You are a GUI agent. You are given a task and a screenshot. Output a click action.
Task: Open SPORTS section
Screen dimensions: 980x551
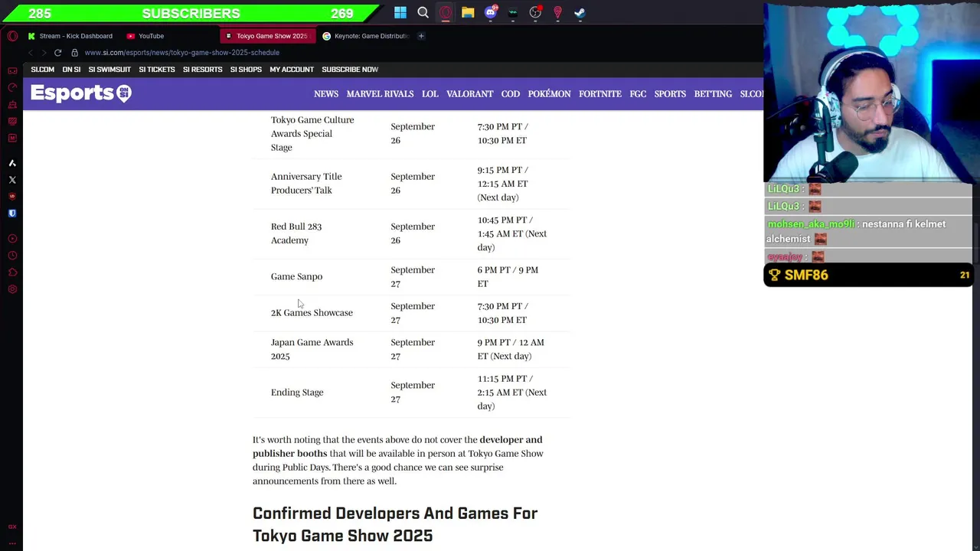point(670,94)
